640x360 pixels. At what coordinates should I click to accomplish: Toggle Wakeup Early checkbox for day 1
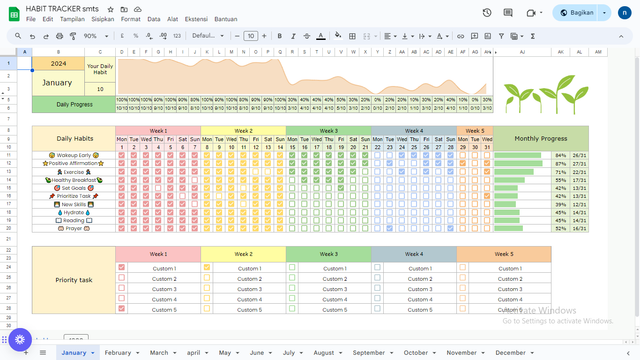pos(122,156)
